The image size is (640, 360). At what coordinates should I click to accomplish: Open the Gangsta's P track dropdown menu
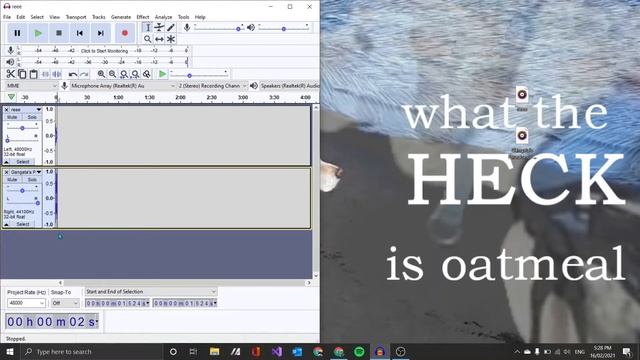click(26, 172)
